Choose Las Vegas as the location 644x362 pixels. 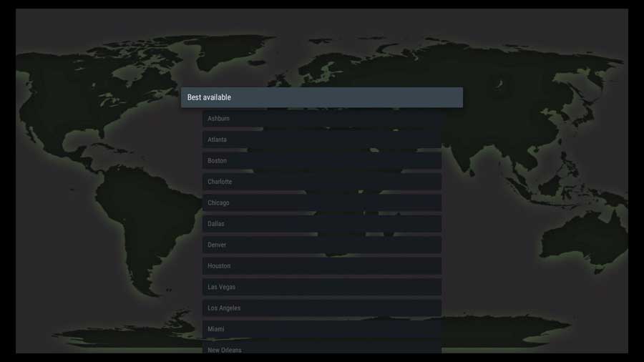(x=321, y=287)
